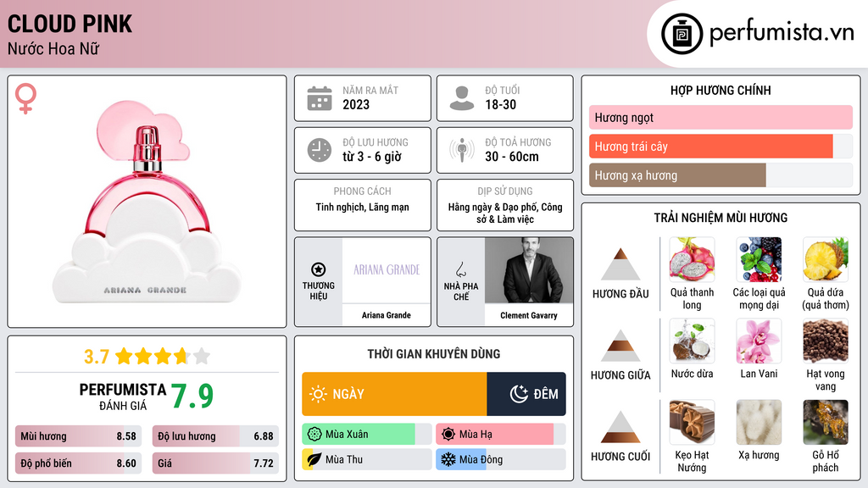The height and width of the screenshot is (488, 868).
Task: Click the 3.7 star rating row
Action: (x=147, y=356)
